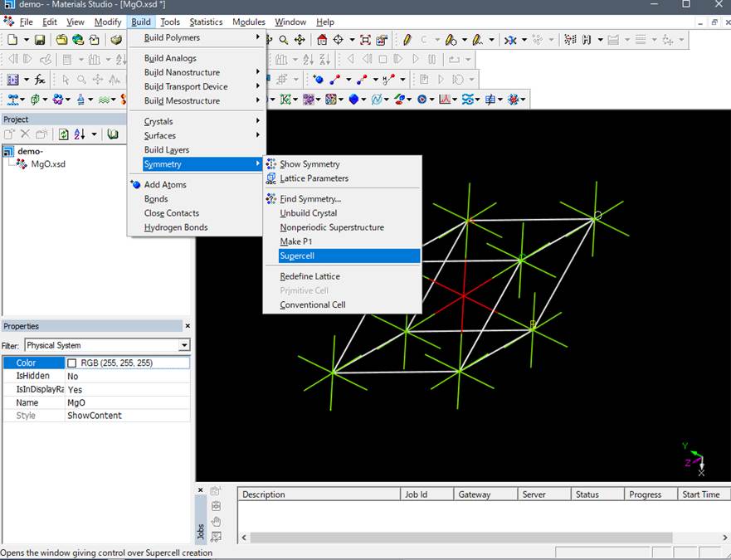Click the measure distance bond icon
Image resolution: width=731 pixels, height=560 pixels.
click(x=334, y=80)
